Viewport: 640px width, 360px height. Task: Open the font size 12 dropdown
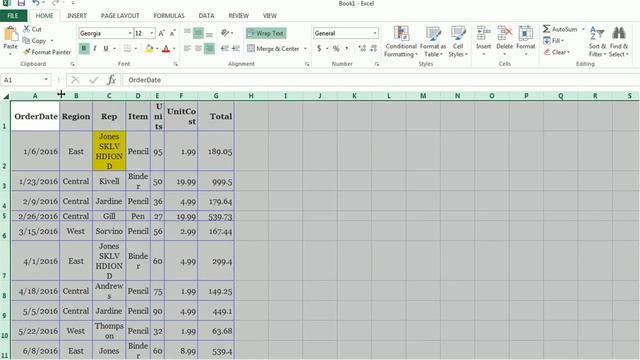coord(152,33)
